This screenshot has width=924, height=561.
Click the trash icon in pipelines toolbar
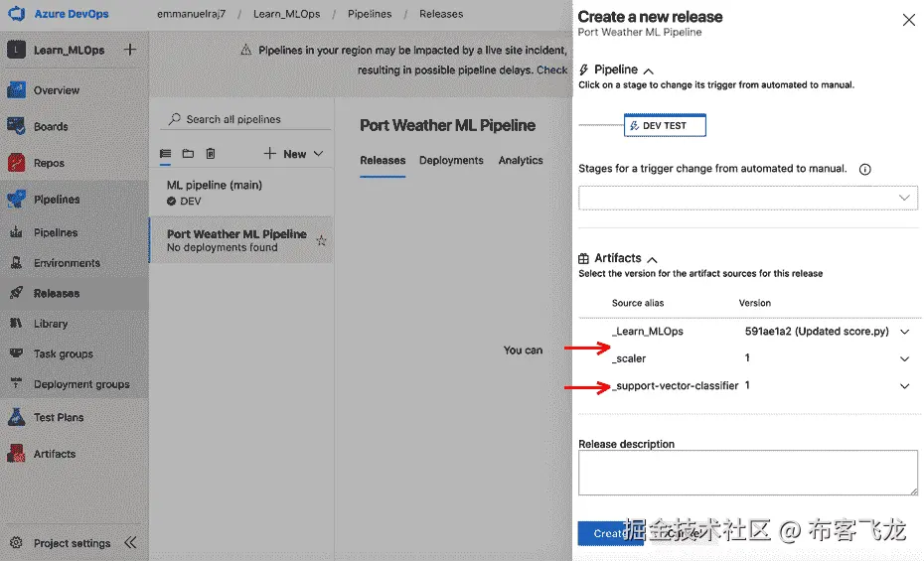211,154
